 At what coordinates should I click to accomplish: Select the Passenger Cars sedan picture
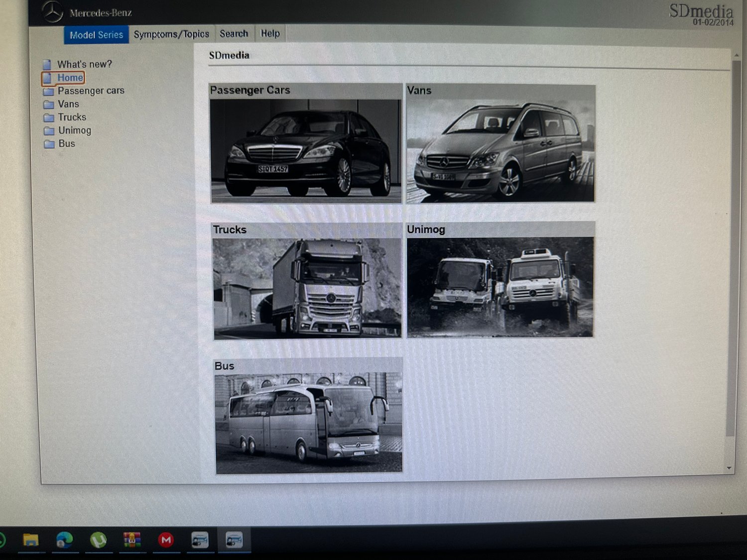click(x=306, y=150)
